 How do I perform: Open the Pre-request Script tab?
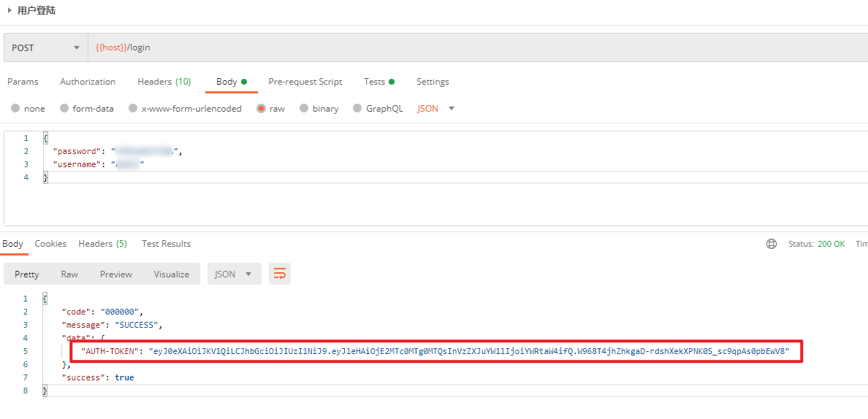pos(305,82)
